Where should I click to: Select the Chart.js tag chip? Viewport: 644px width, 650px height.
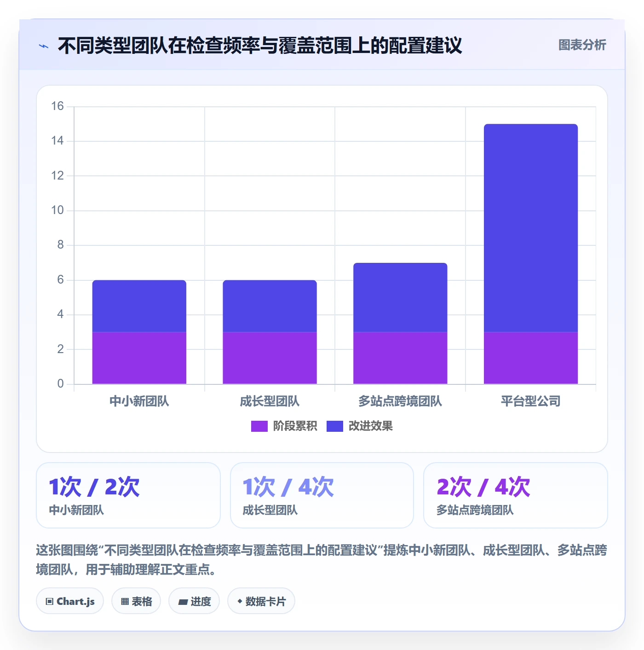[x=70, y=601]
